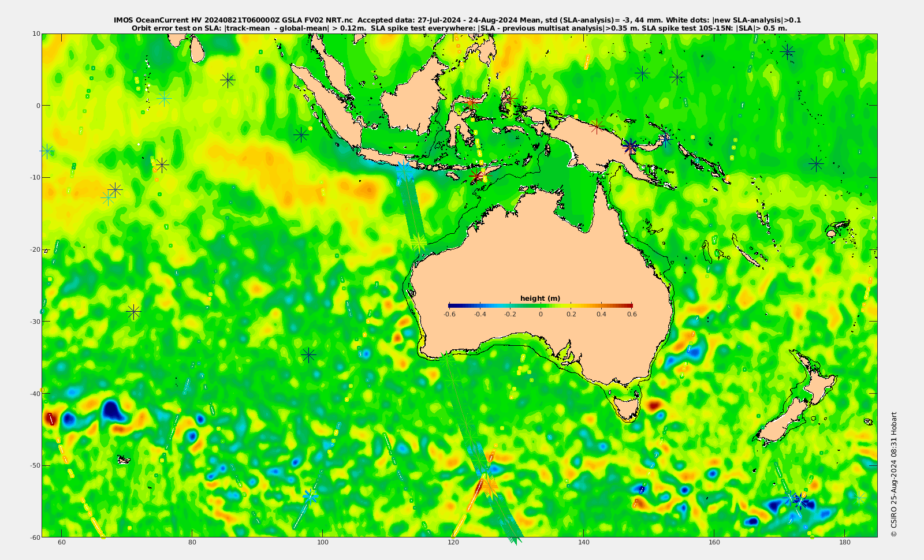924x560 pixels.
Task: Click the dark red eddy east of Tasmania
Action: [654, 405]
